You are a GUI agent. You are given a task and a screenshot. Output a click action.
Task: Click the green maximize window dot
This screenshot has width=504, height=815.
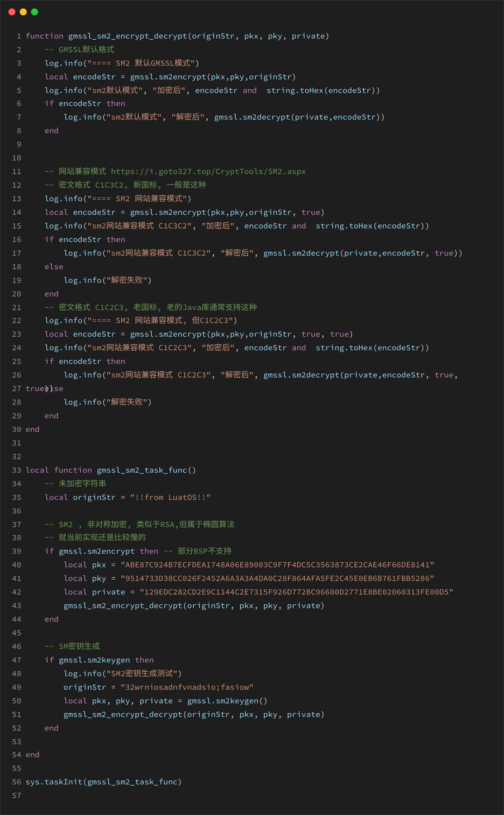tap(35, 12)
